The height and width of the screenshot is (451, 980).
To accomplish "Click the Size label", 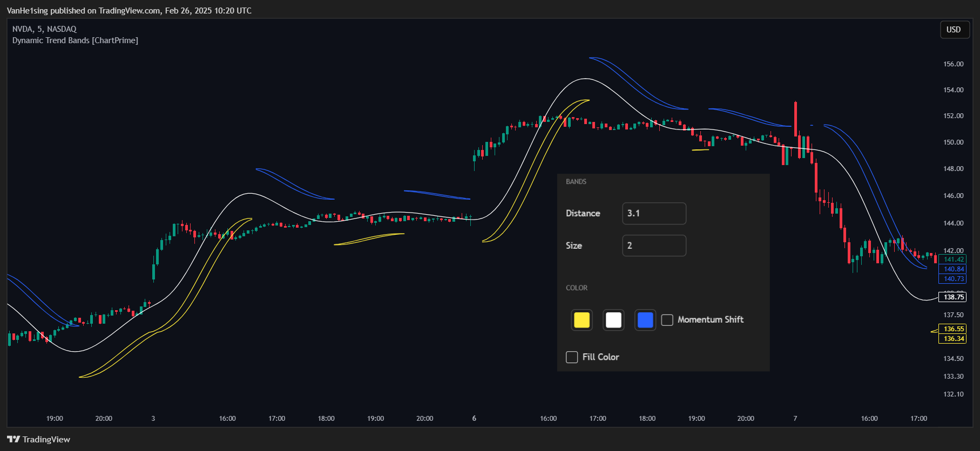I will pyautogui.click(x=574, y=245).
